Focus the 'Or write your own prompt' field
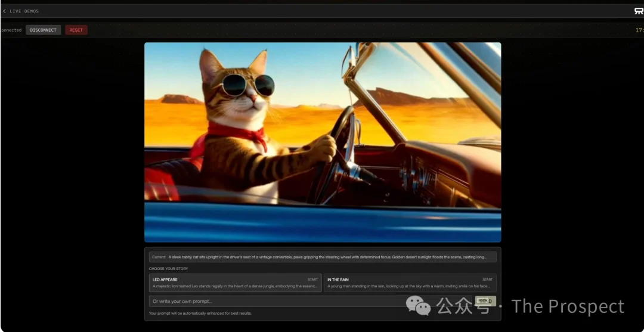This screenshot has width=644, height=332. (311, 301)
